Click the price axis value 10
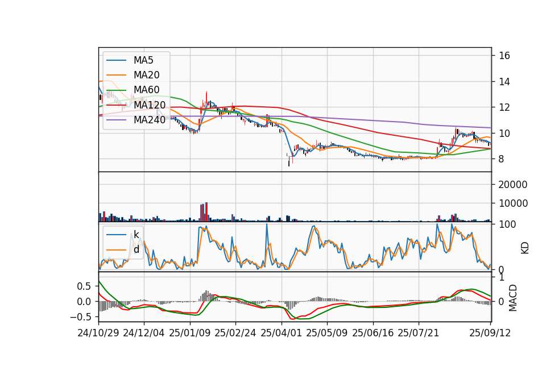Image resolution: width=546 pixels, height=392 pixels. point(504,134)
